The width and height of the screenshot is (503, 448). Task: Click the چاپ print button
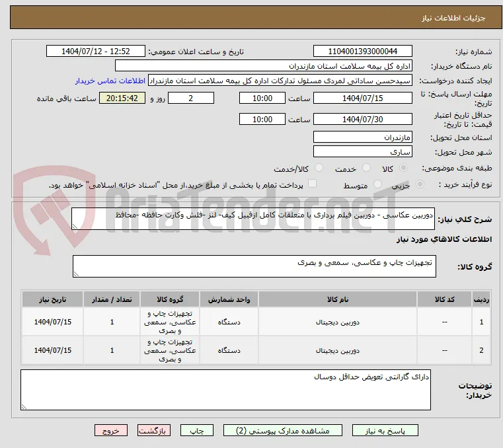(x=197, y=430)
